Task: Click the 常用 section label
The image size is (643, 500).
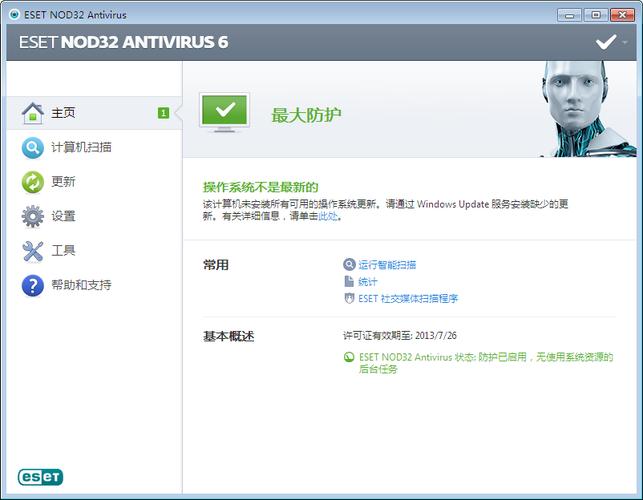Action: (216, 265)
